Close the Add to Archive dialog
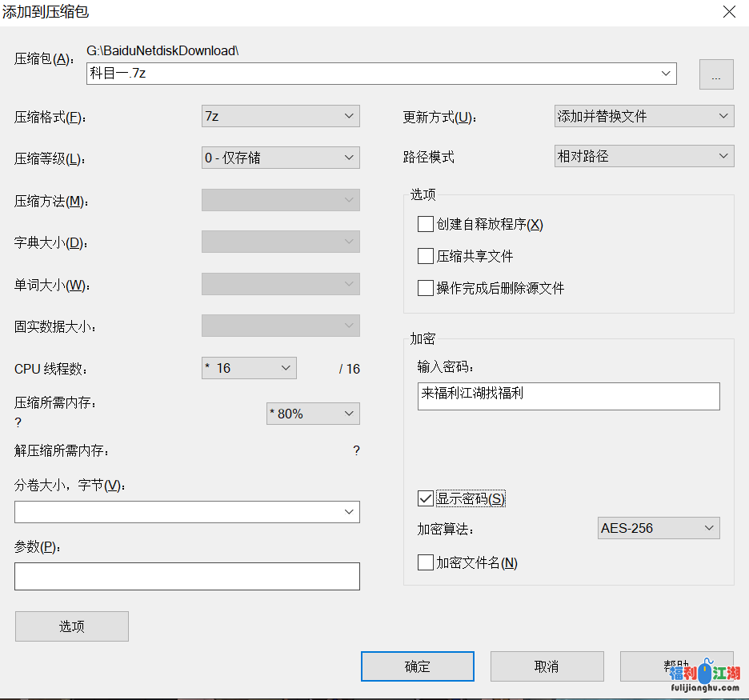 click(x=728, y=12)
